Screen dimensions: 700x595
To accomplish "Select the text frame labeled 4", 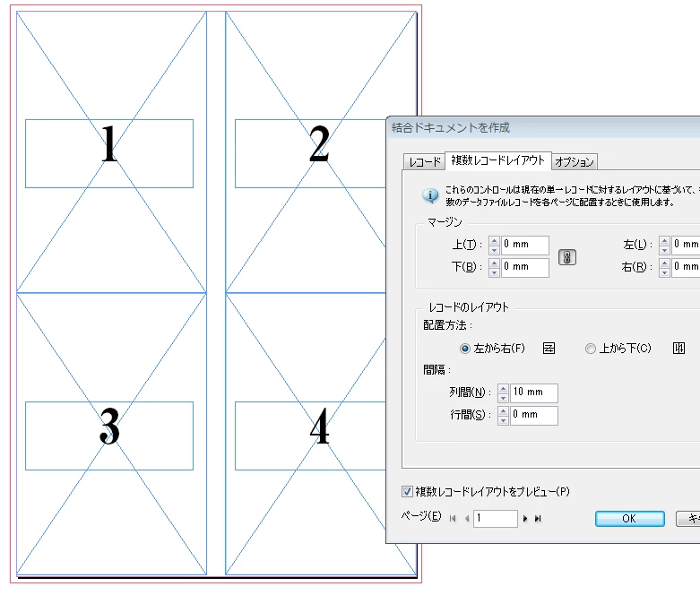I will tap(311, 435).
